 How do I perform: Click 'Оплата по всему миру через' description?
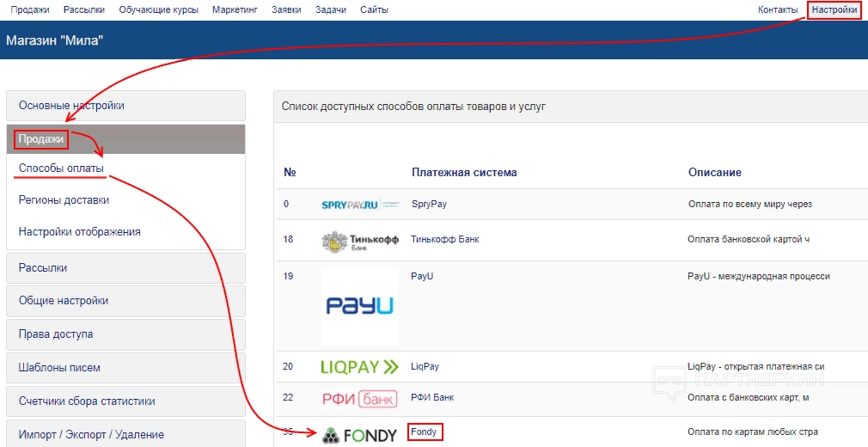coord(750,204)
